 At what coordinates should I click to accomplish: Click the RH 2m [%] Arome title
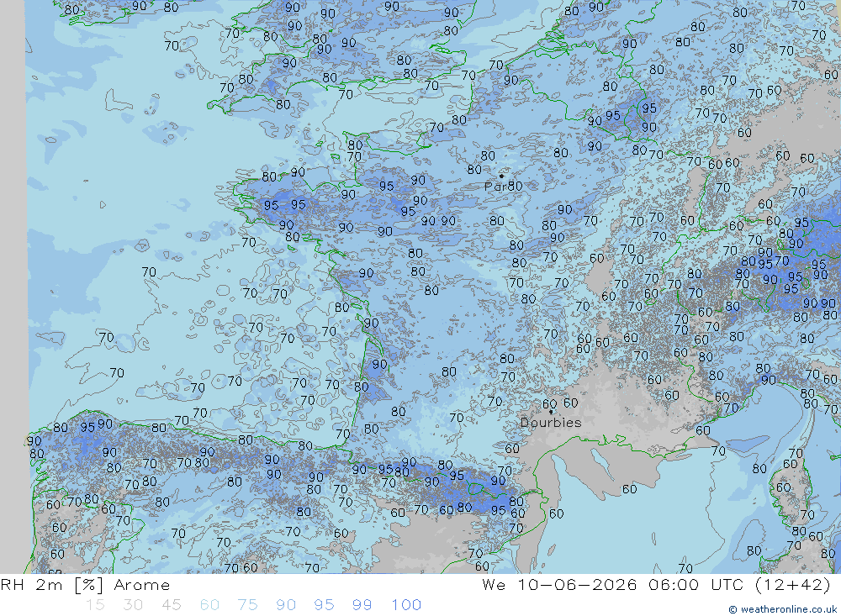pyautogui.click(x=85, y=585)
